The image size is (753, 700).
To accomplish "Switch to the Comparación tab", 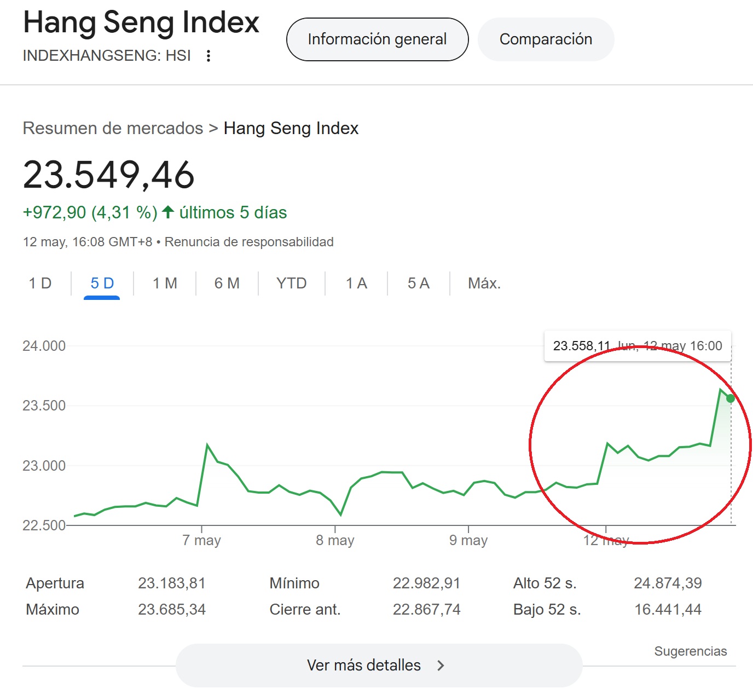I will tap(546, 39).
